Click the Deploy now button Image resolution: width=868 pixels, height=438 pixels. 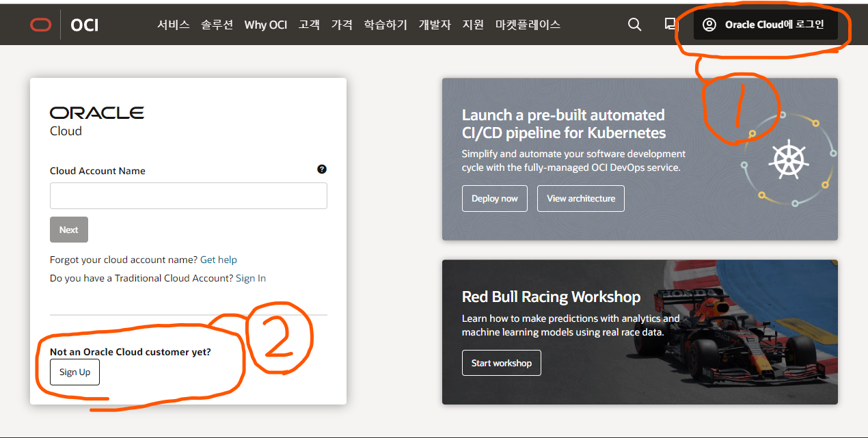[495, 198]
